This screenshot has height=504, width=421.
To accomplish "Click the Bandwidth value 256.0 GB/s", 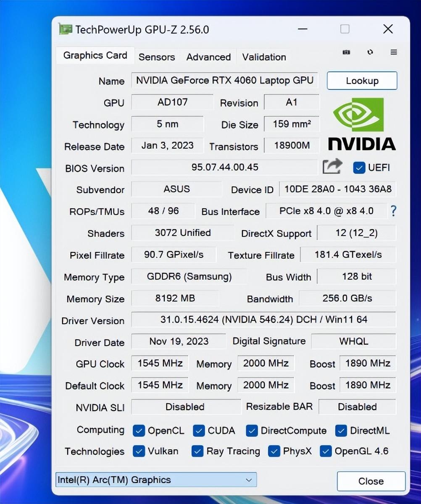I will coord(347,298).
